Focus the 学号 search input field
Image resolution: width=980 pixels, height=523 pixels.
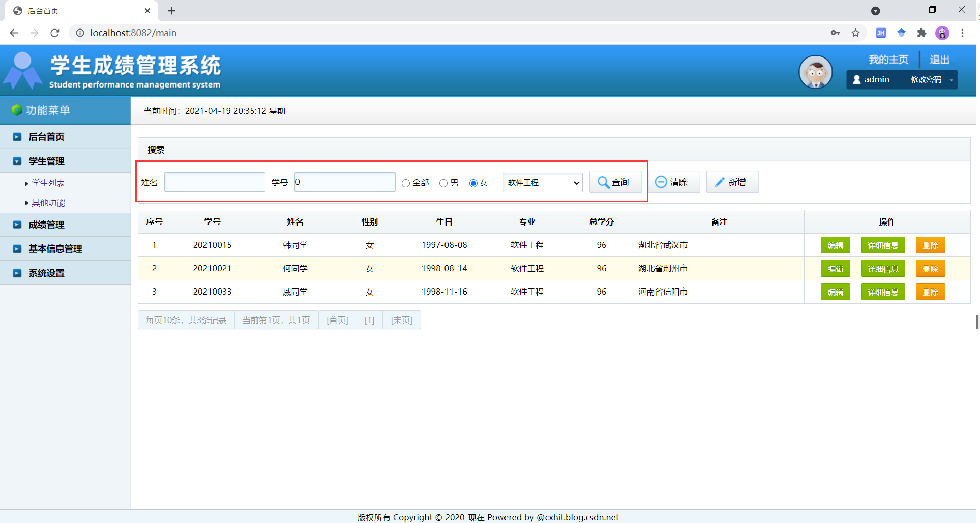(x=345, y=182)
